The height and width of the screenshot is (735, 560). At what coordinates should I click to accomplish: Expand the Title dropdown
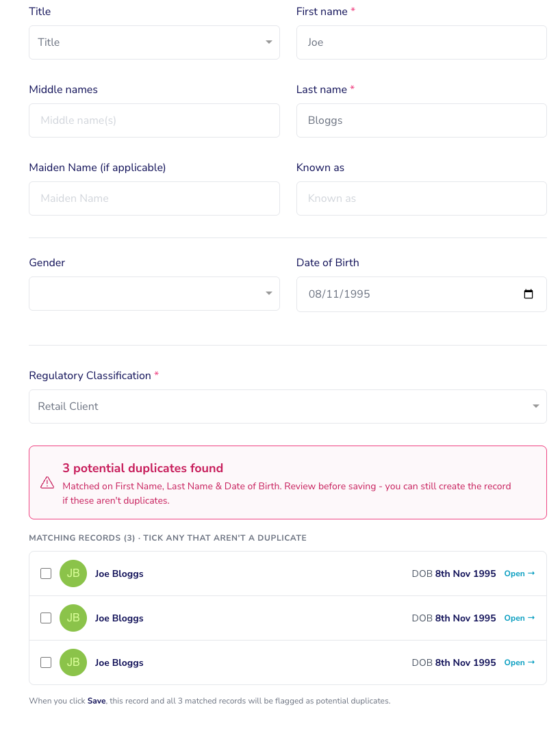coord(154,42)
